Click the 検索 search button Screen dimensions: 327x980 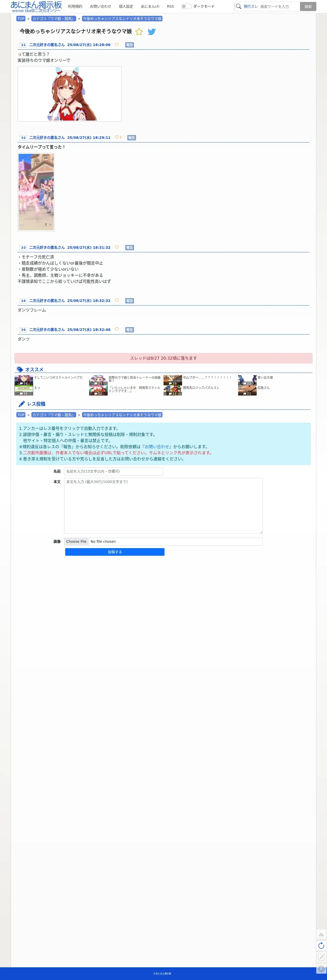[308, 6]
